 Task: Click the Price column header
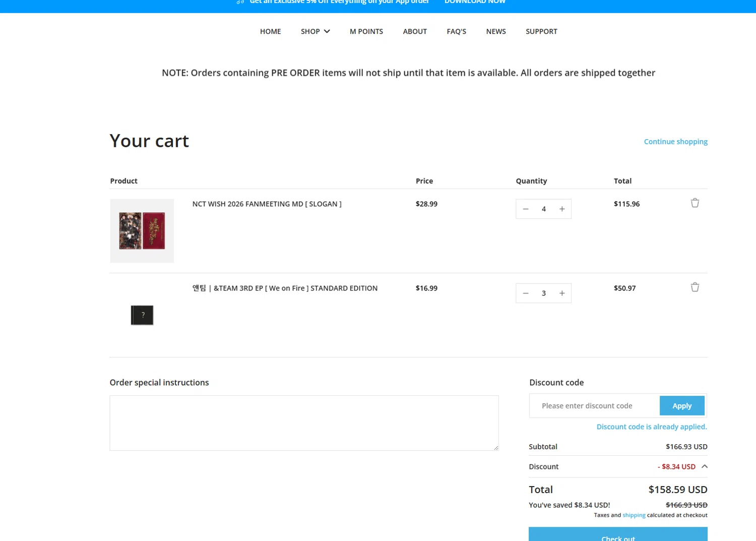[424, 181]
